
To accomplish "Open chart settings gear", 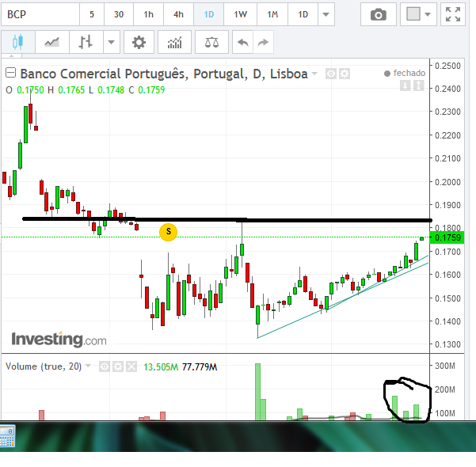I will 139,42.
